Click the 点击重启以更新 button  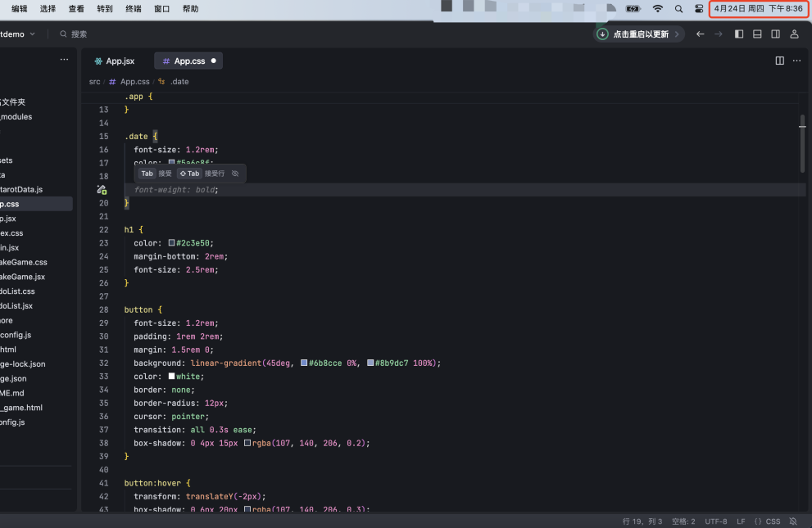pos(639,34)
